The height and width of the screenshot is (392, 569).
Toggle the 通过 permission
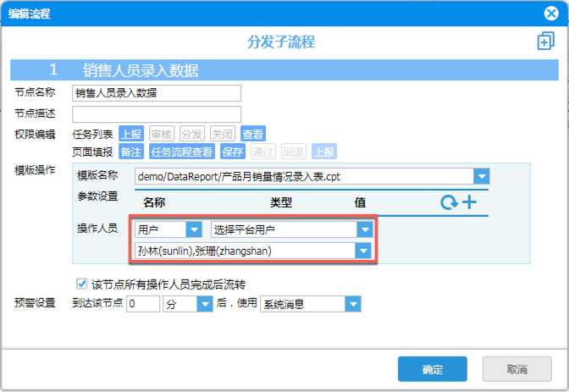263,152
